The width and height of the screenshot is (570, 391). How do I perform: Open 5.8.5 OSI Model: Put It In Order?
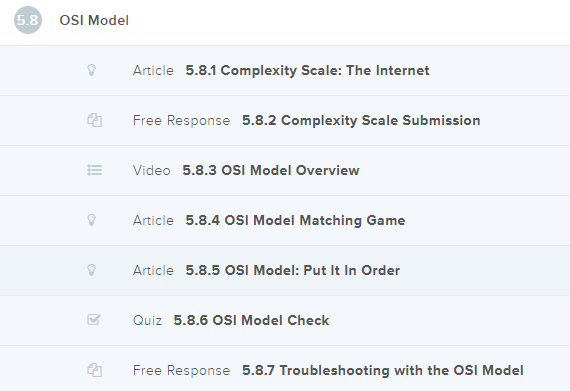(x=293, y=270)
